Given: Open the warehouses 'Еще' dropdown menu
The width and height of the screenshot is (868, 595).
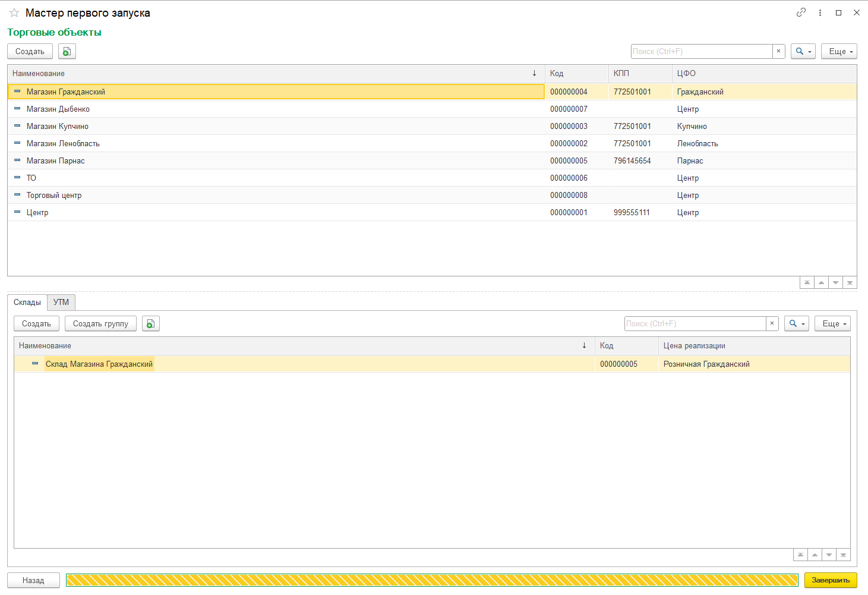Looking at the screenshot, I should tap(832, 324).
